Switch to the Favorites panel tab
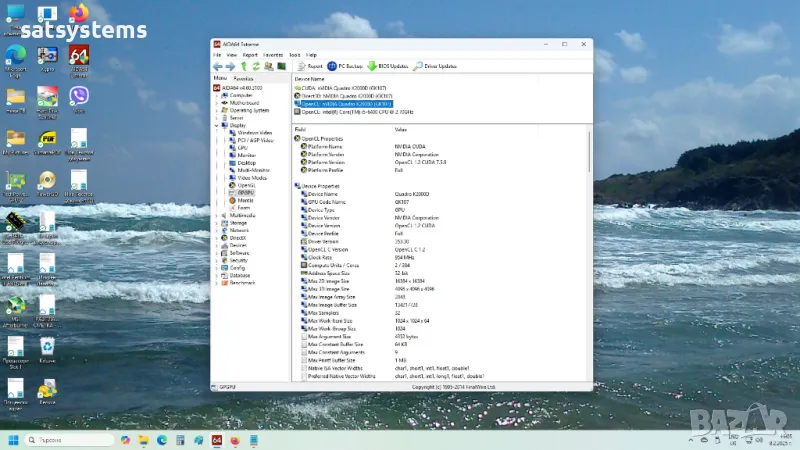 click(243, 77)
